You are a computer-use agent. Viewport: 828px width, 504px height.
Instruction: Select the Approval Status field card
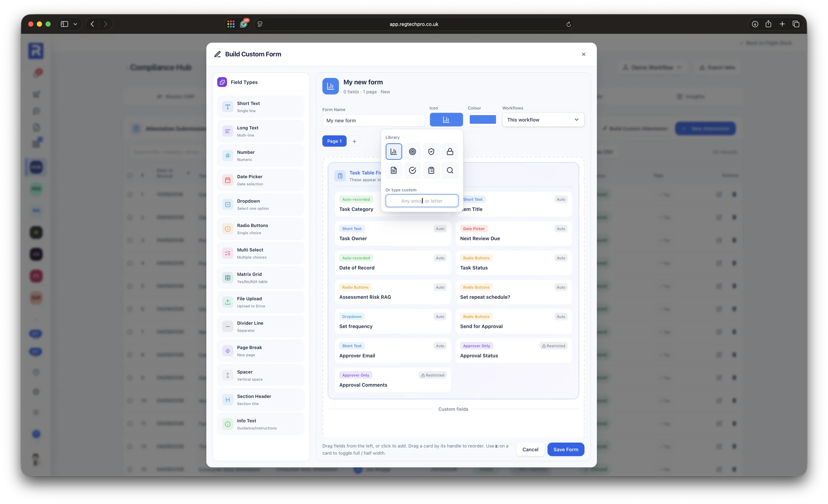(514, 351)
